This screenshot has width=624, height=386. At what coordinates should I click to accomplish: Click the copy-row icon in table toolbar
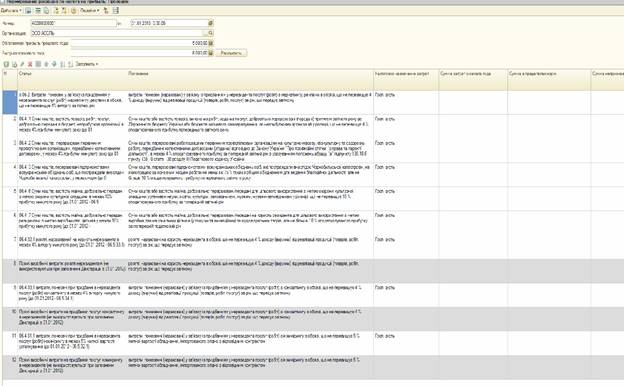pos(14,64)
